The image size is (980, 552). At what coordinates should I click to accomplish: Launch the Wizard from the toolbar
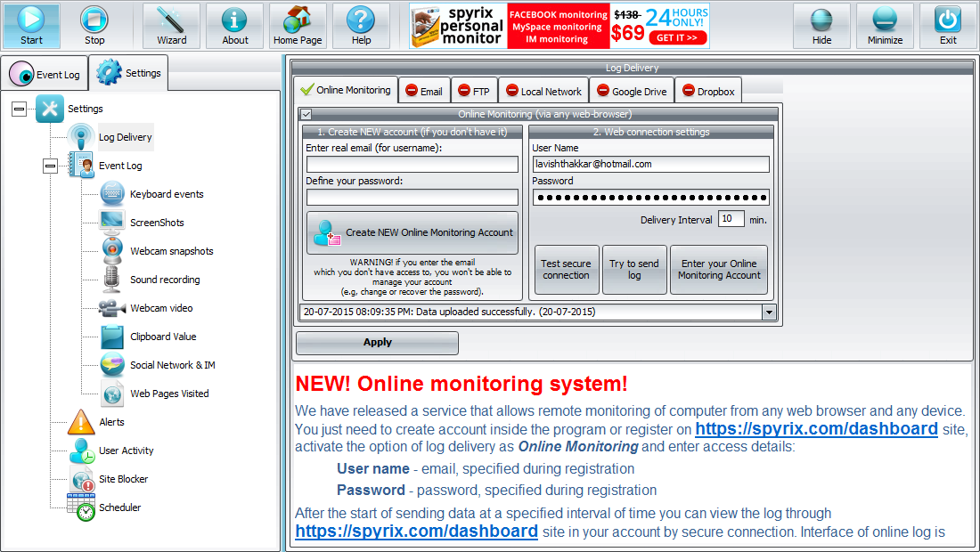(x=171, y=26)
